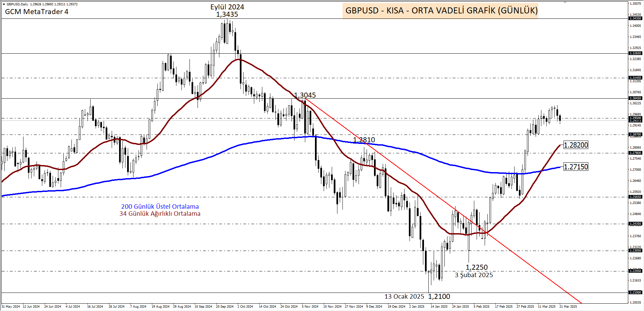Click the '19 Dec 2024' date on time axis
This screenshot has width=644, height=311.
[396, 307]
